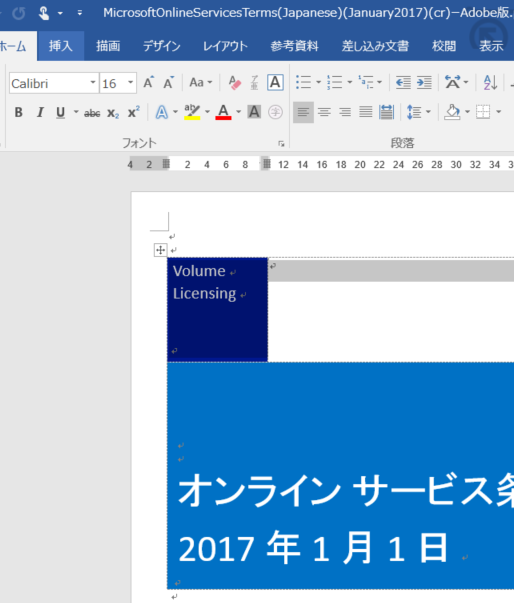Viewport: 514px width, 603px height.
Task: Open numbering library dropdown arrow
Action: [x=349, y=82]
